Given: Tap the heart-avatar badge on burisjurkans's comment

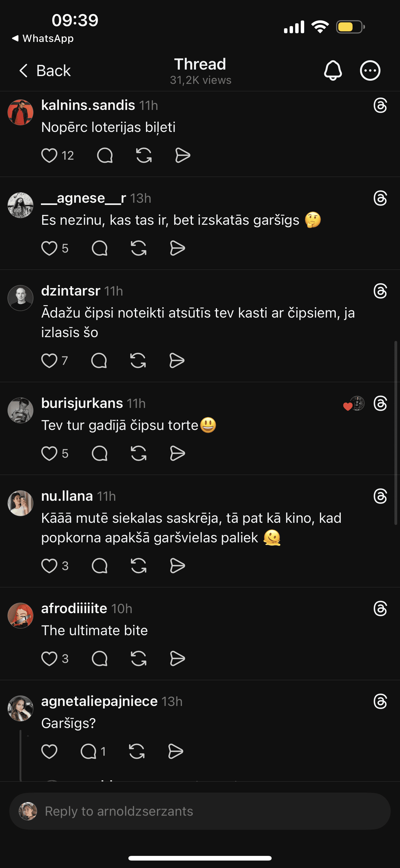Looking at the screenshot, I should tap(353, 404).
